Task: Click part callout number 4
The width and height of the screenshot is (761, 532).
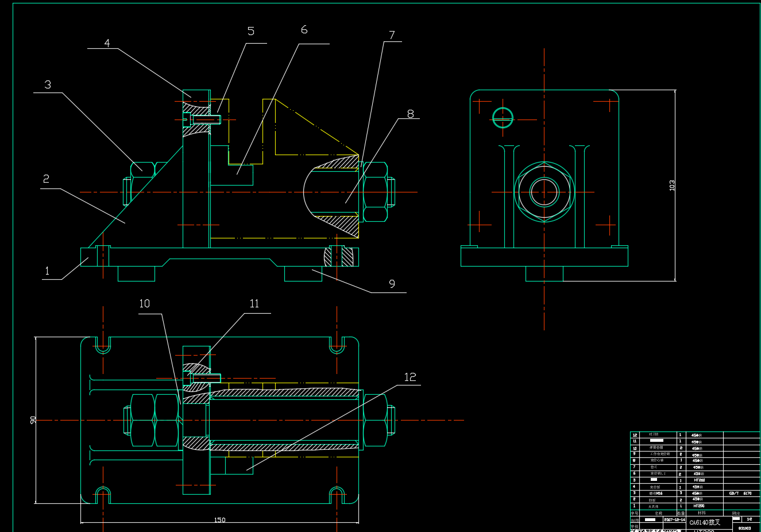Action: 107,43
